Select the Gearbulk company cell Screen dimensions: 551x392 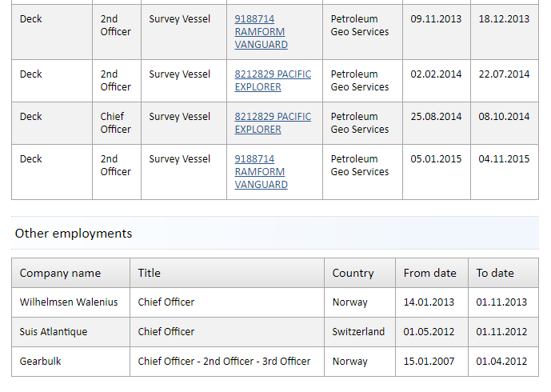[x=70, y=362]
